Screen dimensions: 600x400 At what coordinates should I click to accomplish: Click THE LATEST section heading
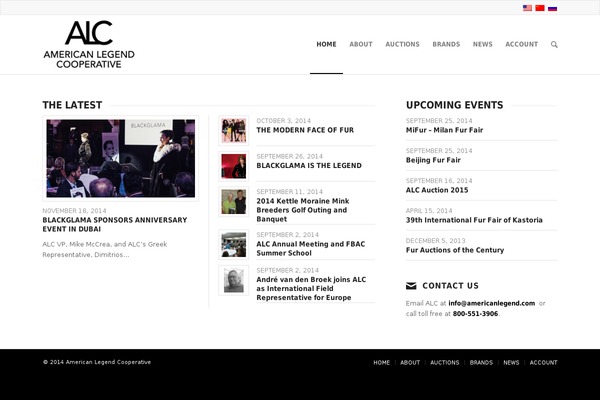pyautogui.click(x=72, y=105)
